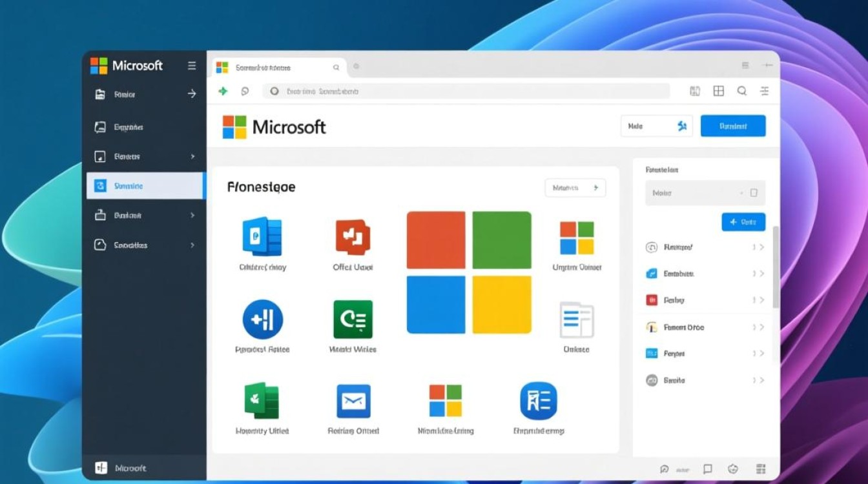Image resolution: width=868 pixels, height=484 pixels.
Task: Focus the address bar in the browser toolbar
Action: coord(466,91)
